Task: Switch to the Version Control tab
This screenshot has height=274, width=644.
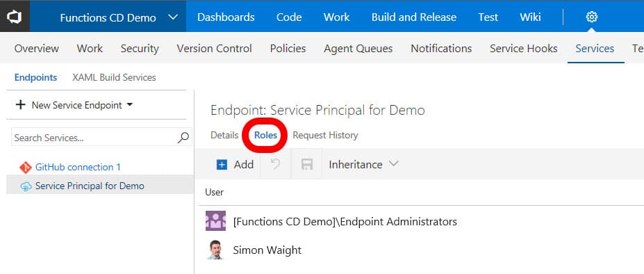Action: [215, 49]
